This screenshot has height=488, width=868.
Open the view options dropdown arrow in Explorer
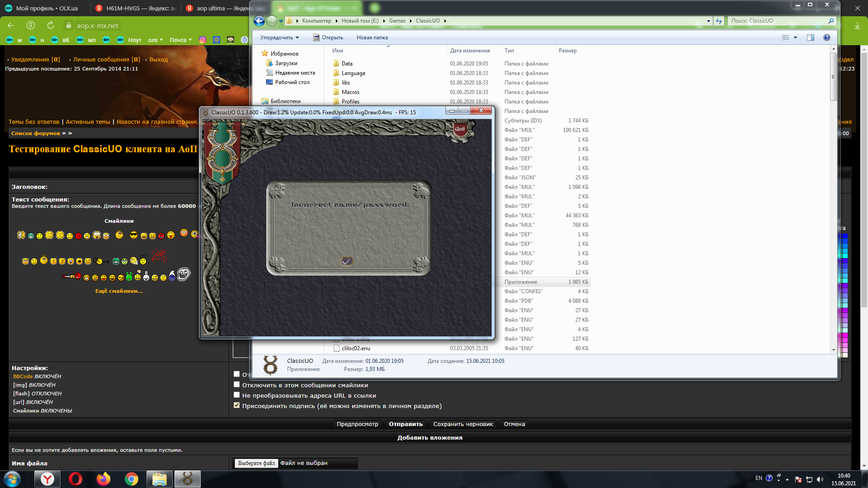click(795, 38)
